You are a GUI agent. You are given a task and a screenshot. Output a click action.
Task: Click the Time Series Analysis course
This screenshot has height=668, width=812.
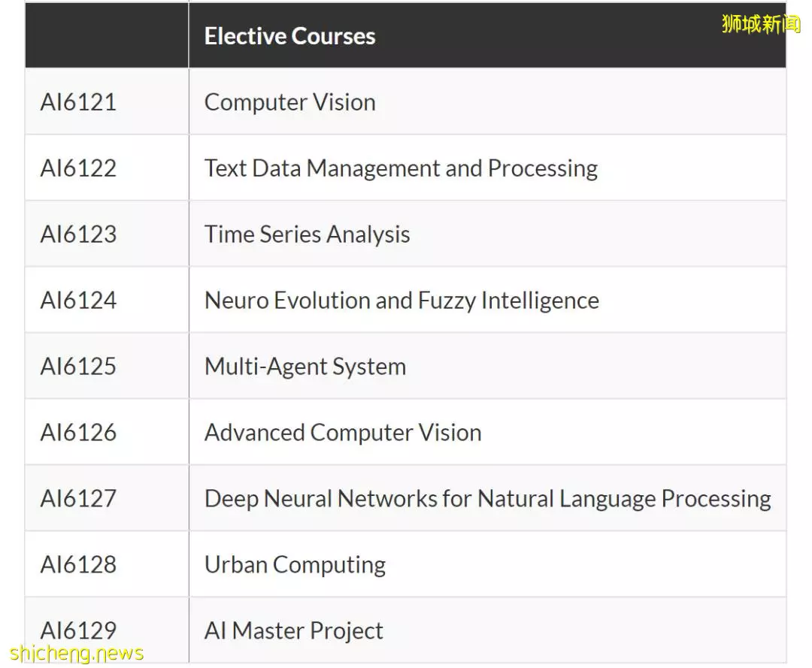click(x=307, y=234)
